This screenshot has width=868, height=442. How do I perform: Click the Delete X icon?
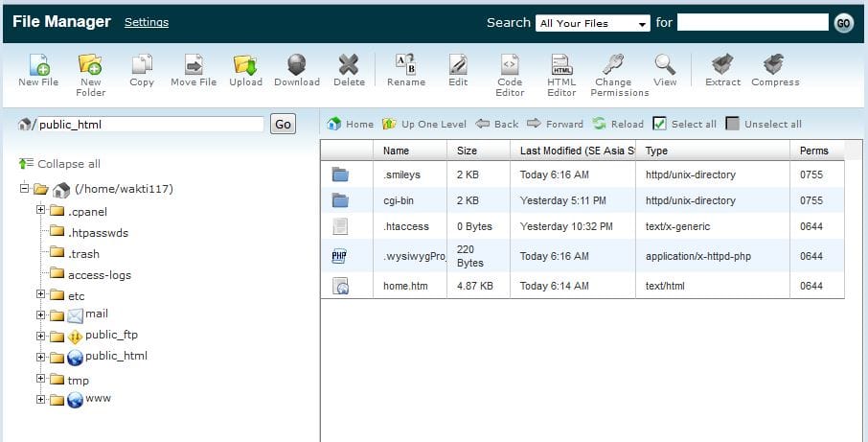point(349,65)
